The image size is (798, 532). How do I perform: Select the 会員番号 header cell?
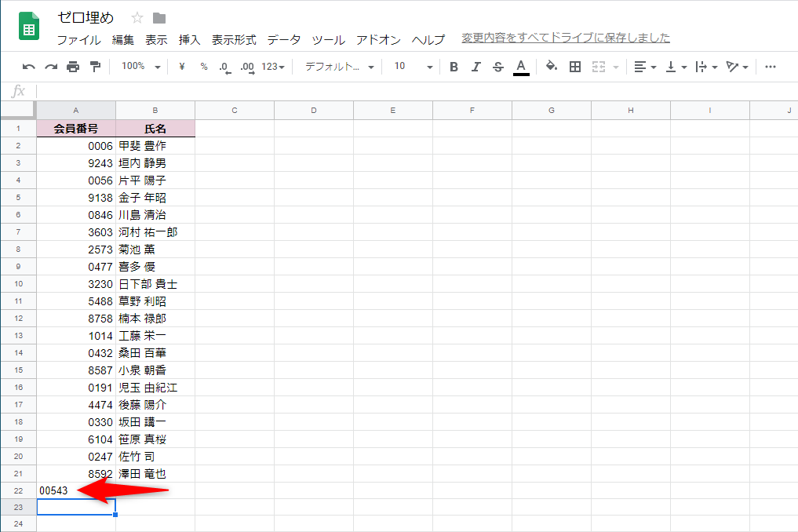pos(76,128)
